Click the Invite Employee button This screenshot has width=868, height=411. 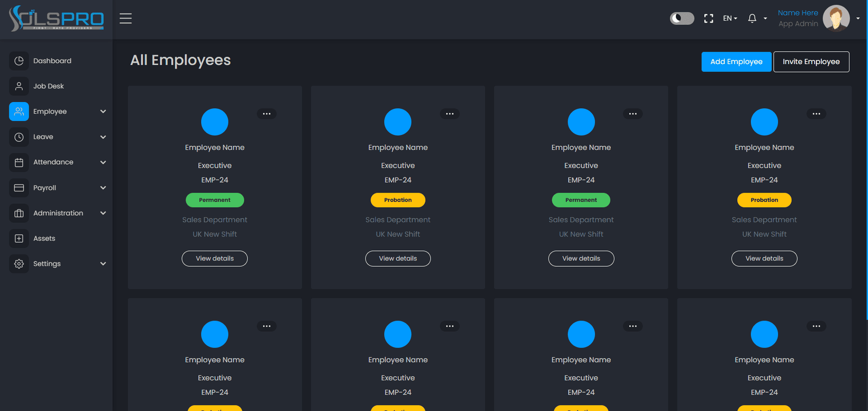pos(811,62)
